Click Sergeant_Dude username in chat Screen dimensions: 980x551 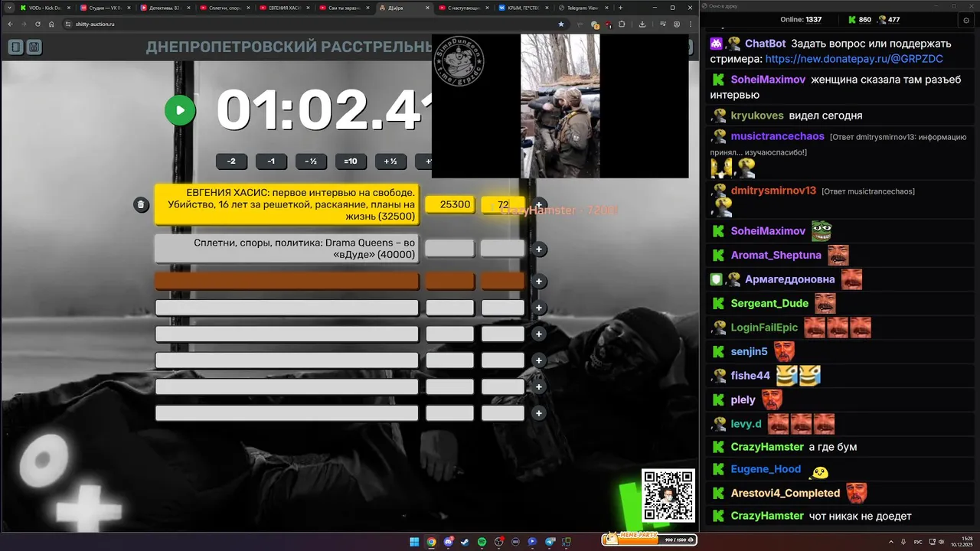pyautogui.click(x=769, y=303)
